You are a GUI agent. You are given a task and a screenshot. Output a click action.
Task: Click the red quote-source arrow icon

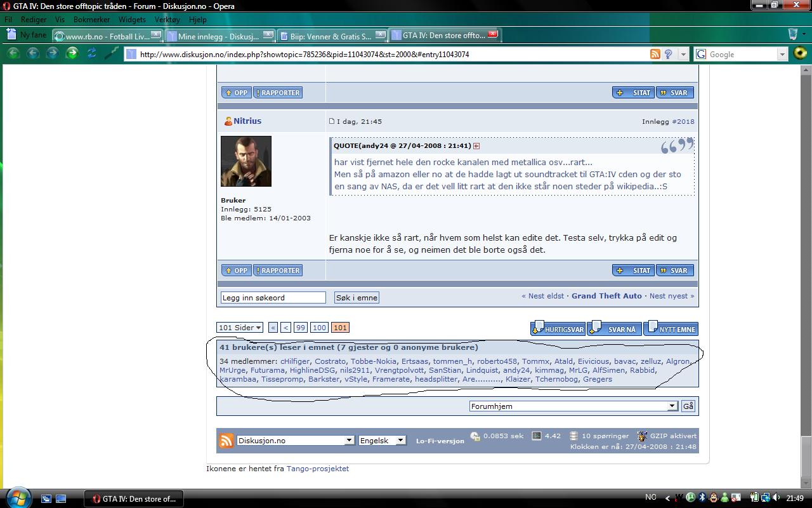(476, 146)
